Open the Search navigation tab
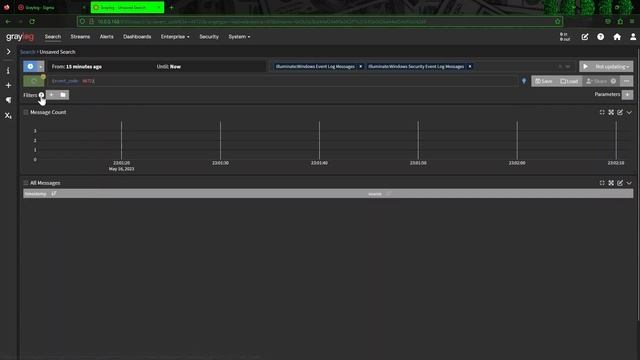Image resolution: width=640 pixels, height=360 pixels. pyautogui.click(x=53, y=37)
